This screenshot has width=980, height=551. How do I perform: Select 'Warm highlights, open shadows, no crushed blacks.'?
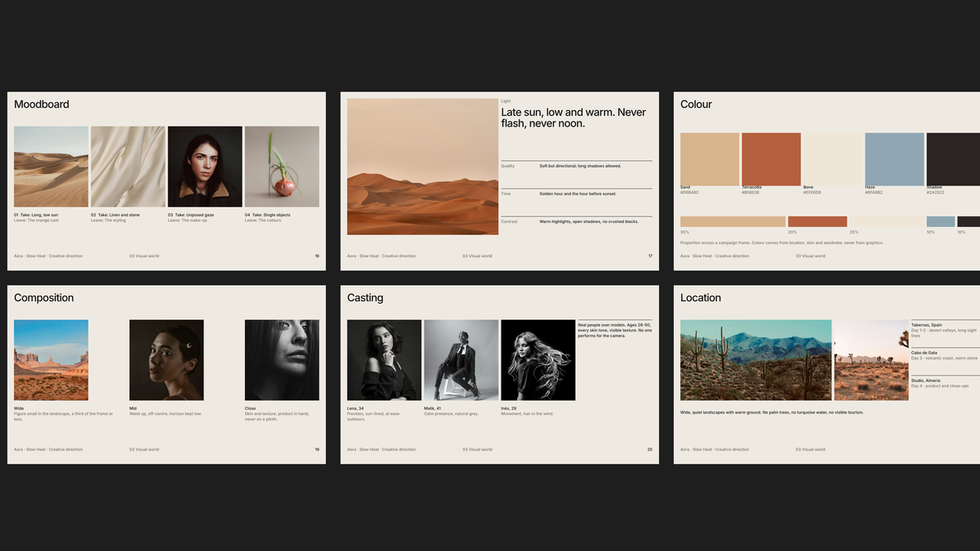pos(589,221)
